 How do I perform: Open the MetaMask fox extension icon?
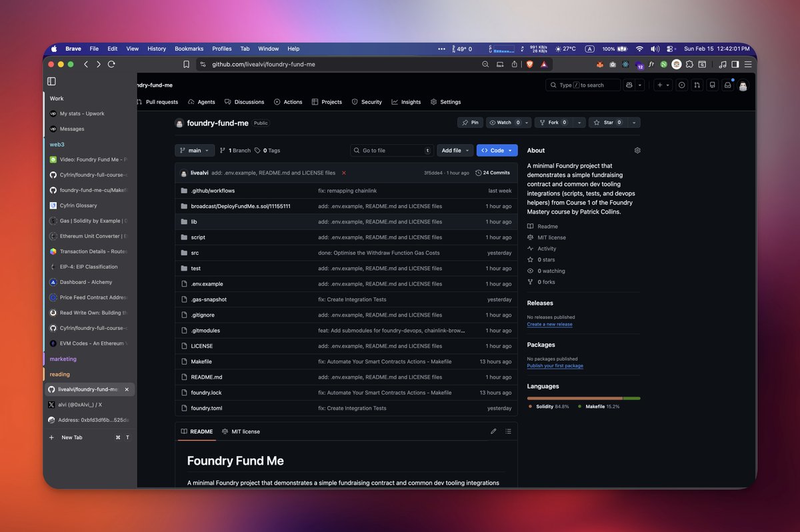pyautogui.click(x=599, y=65)
